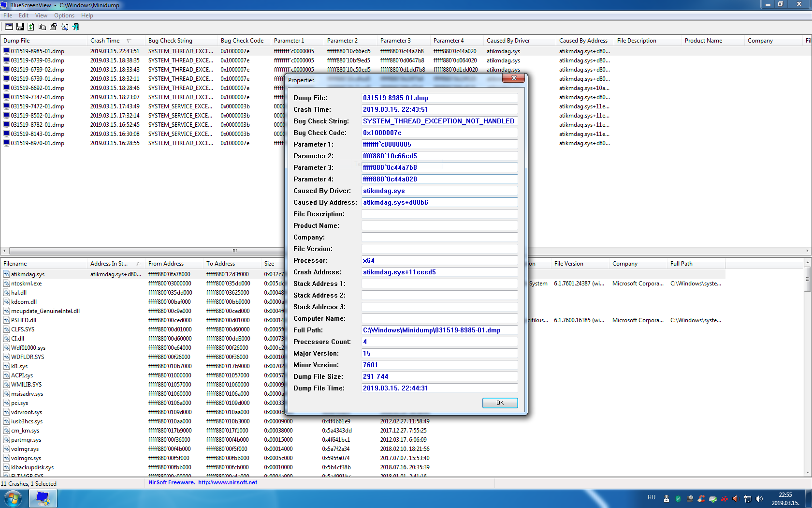
Task: Click the Bug Check String field
Action: click(439, 121)
